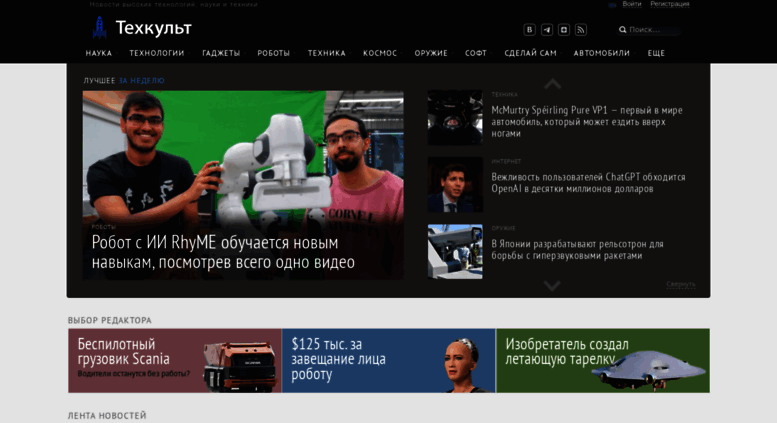Screen dimensions: 777x423
Task: Click 'Водители останутся без работы?' subtitle
Action: tap(133, 373)
